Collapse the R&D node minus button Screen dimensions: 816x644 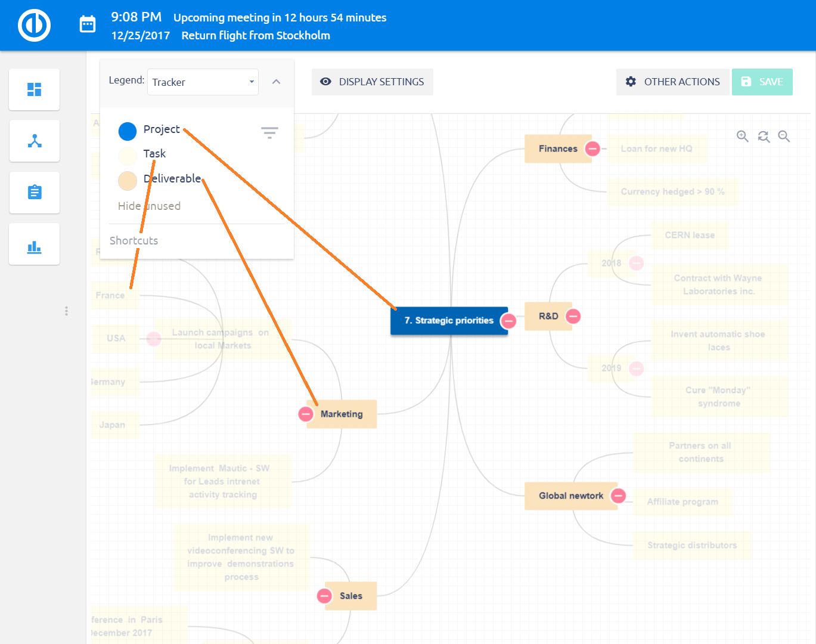[x=573, y=316]
